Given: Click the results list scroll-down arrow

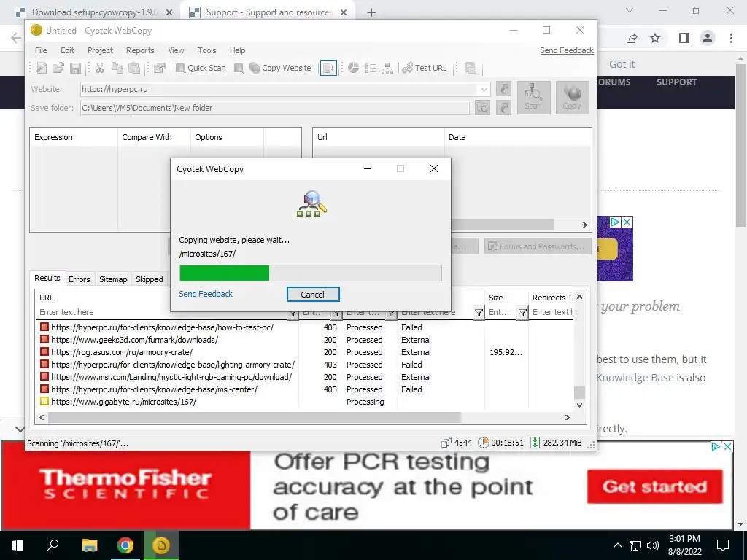Looking at the screenshot, I should (580, 405).
